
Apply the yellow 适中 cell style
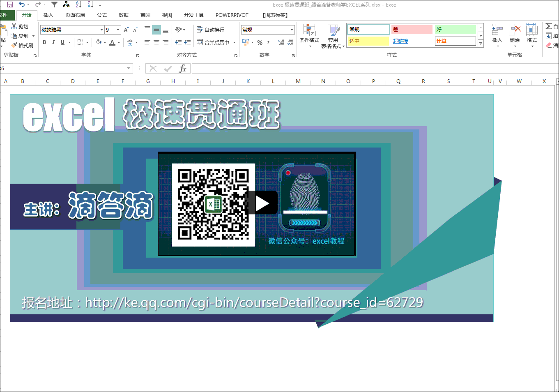368,41
